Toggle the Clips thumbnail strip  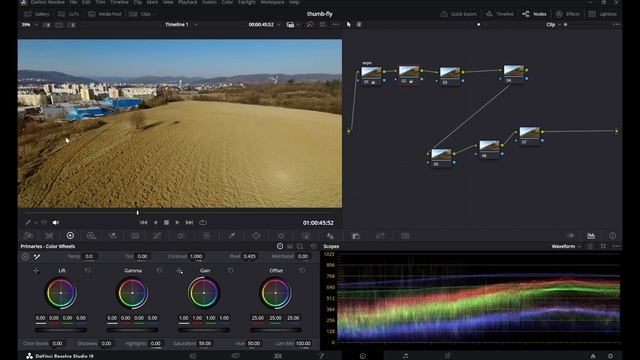(140, 14)
